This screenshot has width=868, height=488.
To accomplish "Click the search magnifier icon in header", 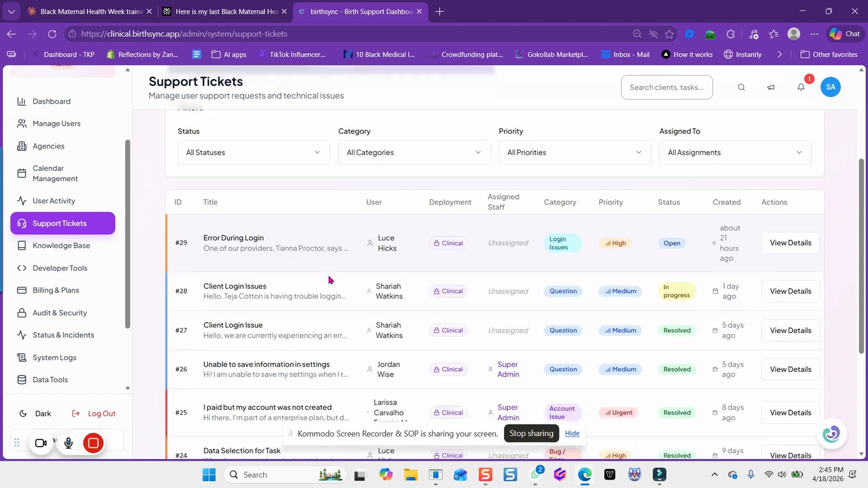I will click(x=741, y=87).
